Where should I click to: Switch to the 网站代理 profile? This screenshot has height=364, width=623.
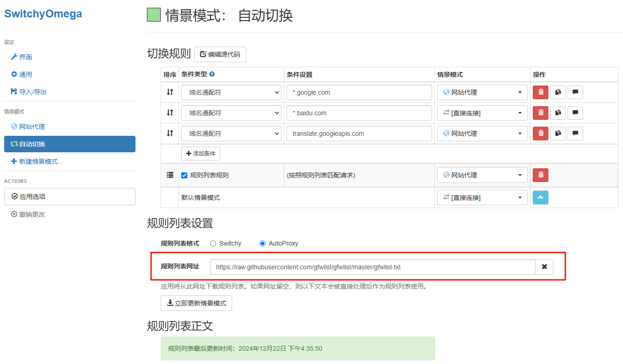pos(32,127)
